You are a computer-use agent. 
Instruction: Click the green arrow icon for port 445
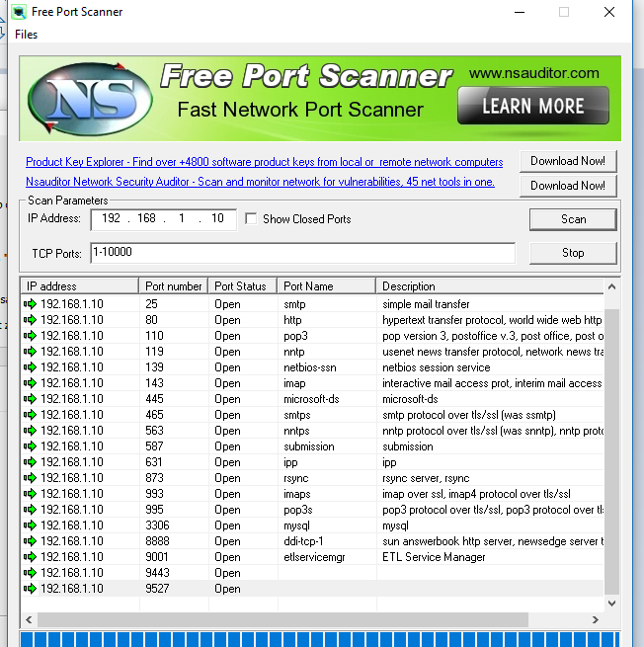pyautogui.click(x=30, y=399)
